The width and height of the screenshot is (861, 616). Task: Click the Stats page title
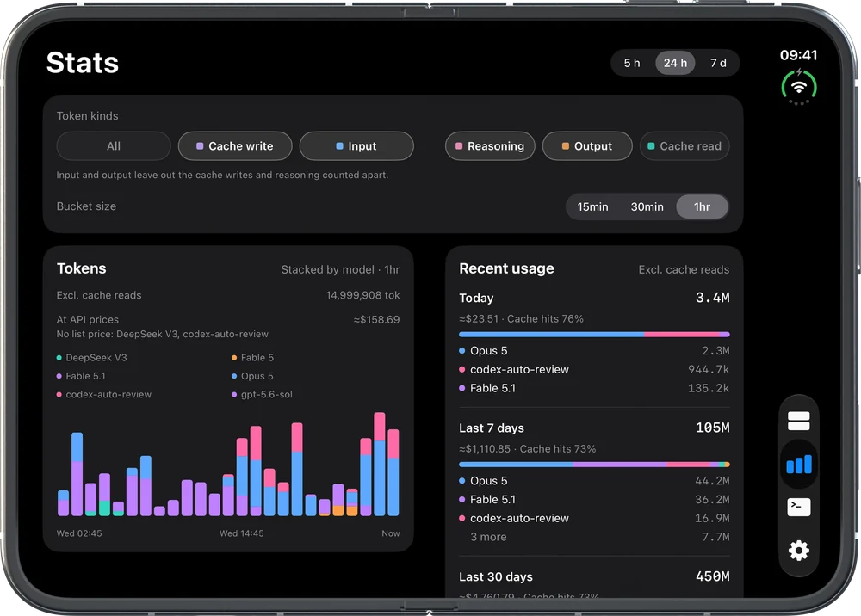coord(83,63)
